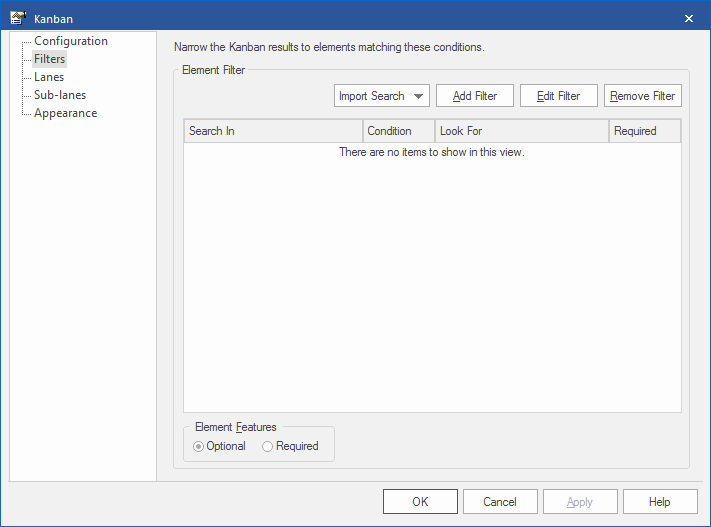
Task: Confirm the dialog with OK
Action: pos(420,502)
